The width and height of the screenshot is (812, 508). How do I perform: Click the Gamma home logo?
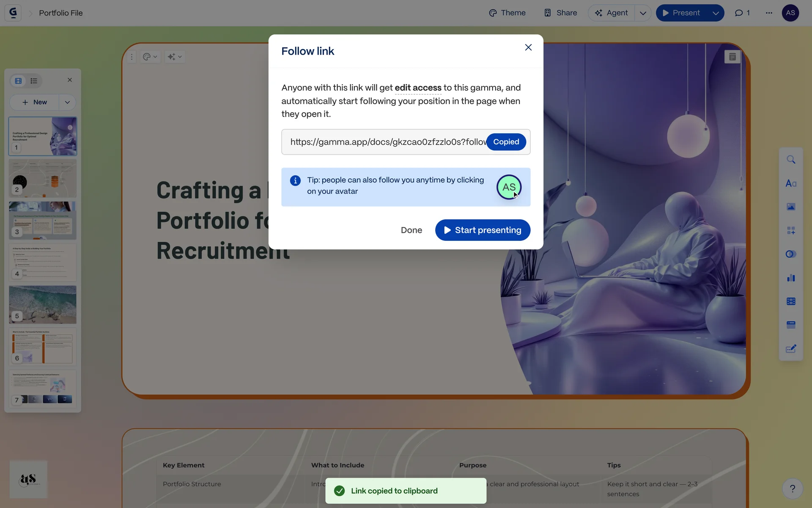[13, 13]
